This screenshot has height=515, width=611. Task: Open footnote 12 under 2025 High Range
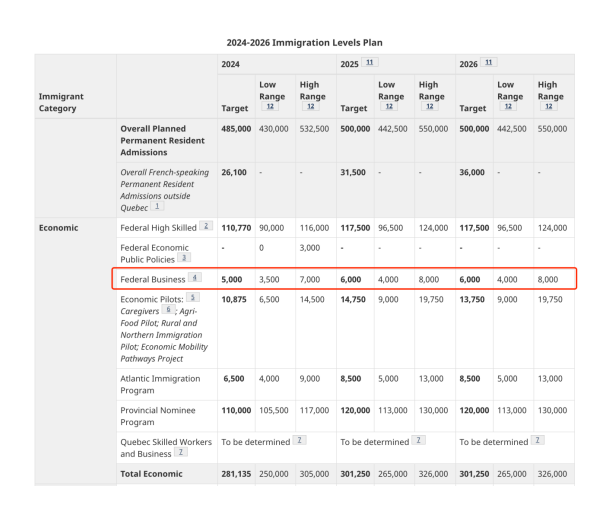point(429,106)
